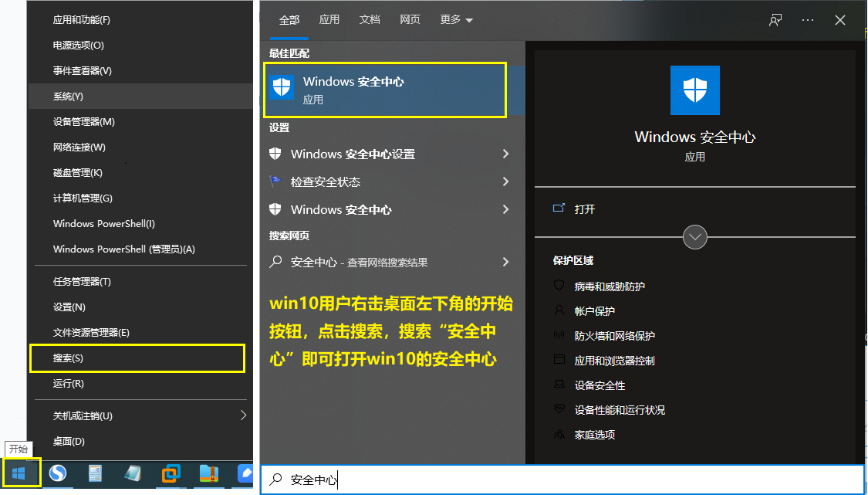Open the VMware icon in taskbar

(x=171, y=473)
